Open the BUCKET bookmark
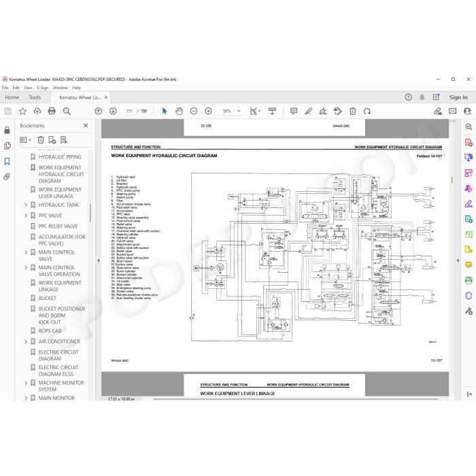 tap(47, 298)
